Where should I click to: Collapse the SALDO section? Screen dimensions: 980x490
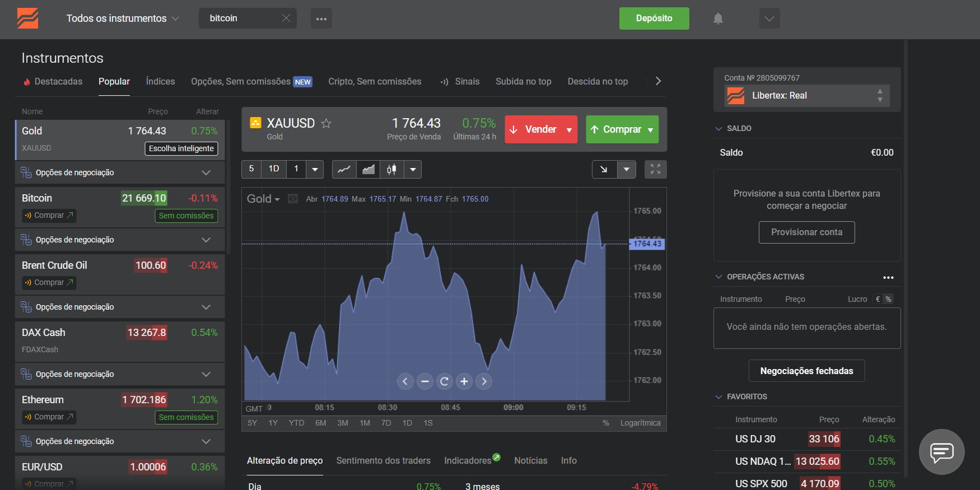(734, 128)
